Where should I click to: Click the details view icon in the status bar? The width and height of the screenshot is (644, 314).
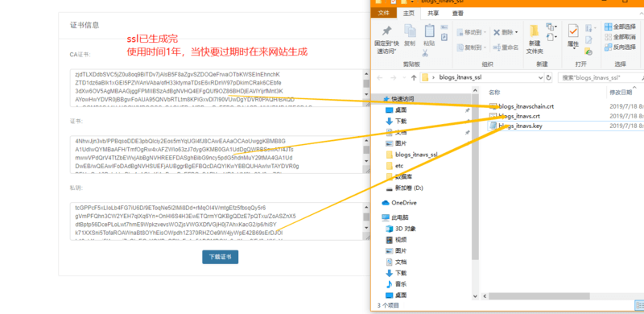tap(639, 305)
